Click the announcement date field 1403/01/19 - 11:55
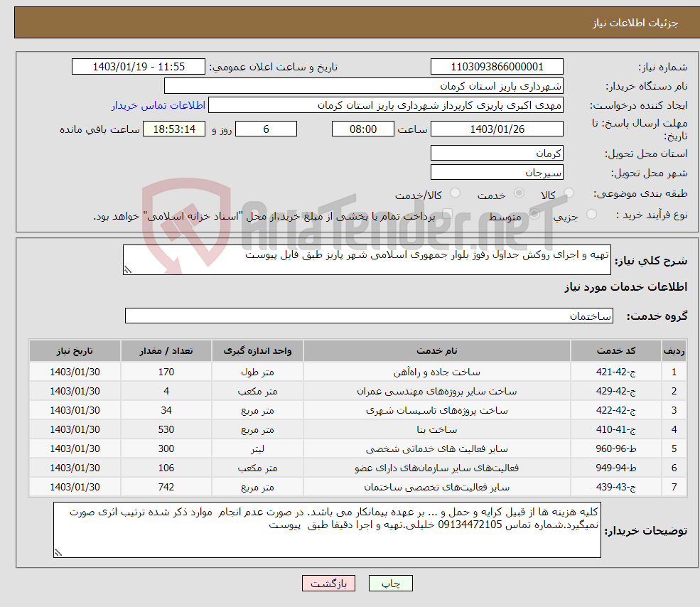This screenshot has height=607, width=700. 139,67
